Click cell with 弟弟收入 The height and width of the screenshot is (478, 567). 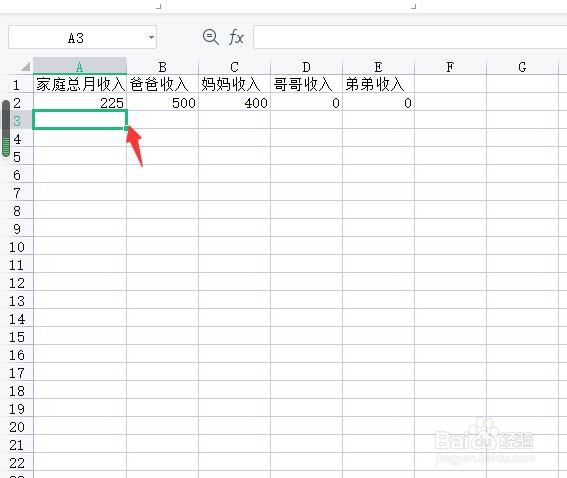click(x=378, y=84)
